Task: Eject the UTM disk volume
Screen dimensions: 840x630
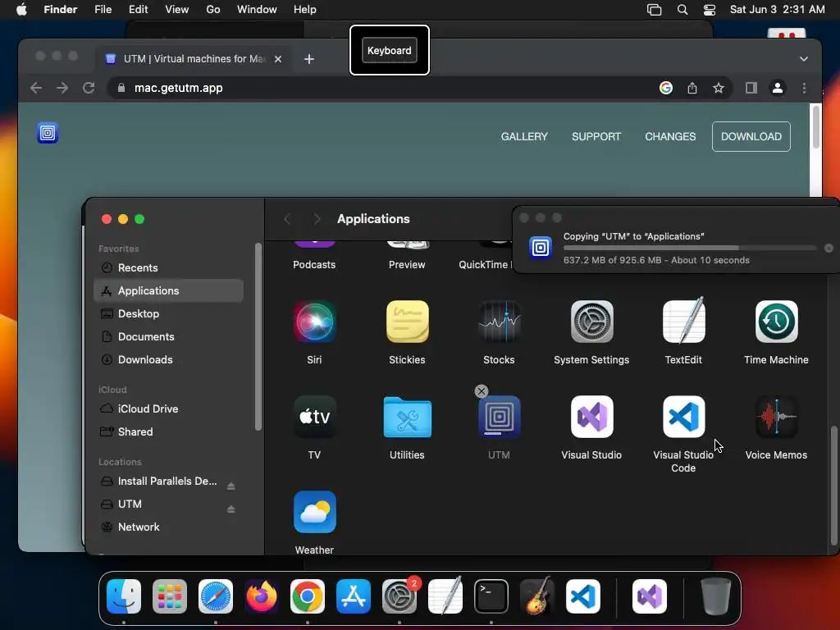Action: tap(231, 509)
